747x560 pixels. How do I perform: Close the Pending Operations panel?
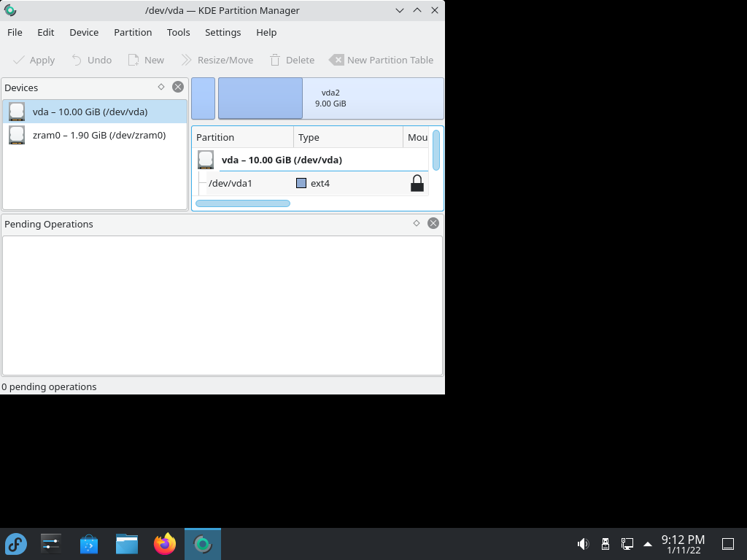tap(433, 223)
